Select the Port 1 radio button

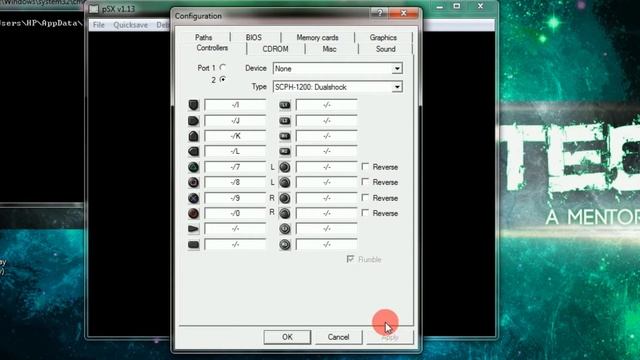tap(223, 67)
